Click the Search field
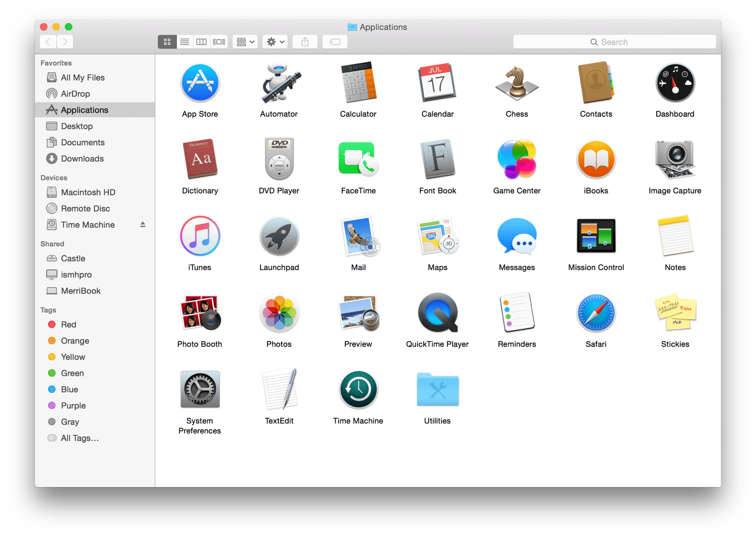This screenshot has height=537, width=756. (x=614, y=42)
